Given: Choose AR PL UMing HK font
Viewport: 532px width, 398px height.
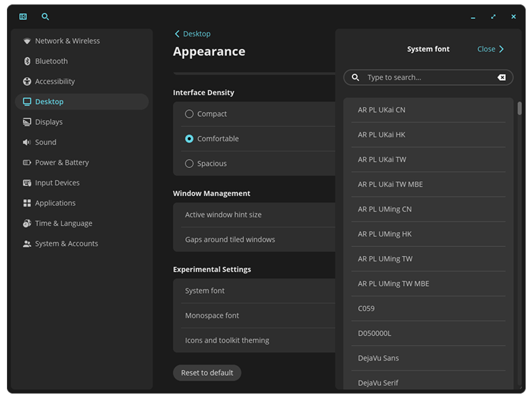Looking at the screenshot, I should click(428, 234).
